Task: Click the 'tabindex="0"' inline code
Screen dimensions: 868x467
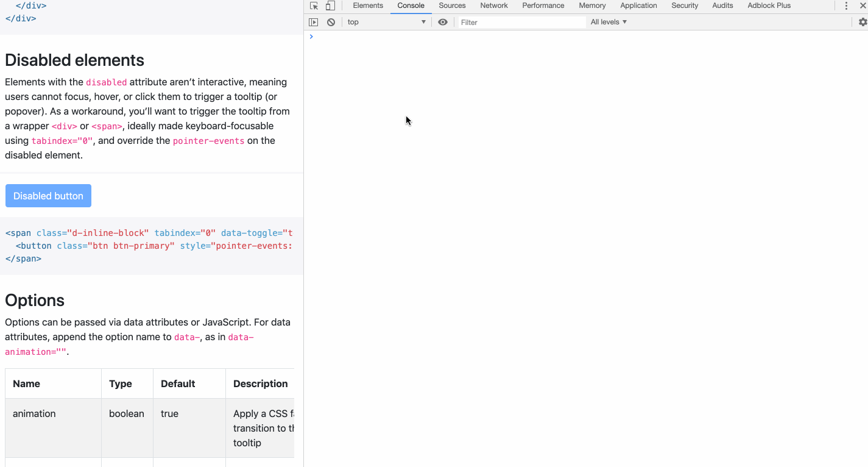Action: click(62, 141)
